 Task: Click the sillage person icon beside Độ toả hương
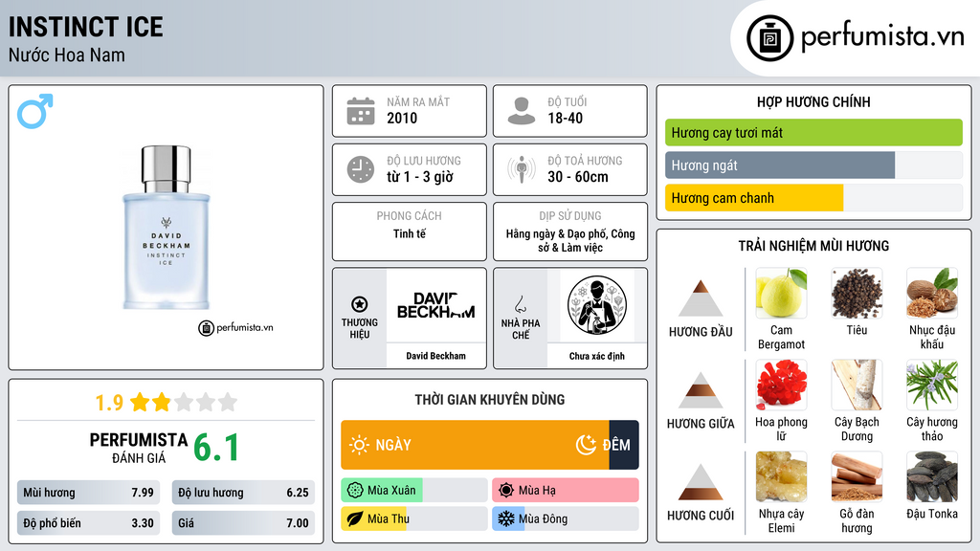522,169
